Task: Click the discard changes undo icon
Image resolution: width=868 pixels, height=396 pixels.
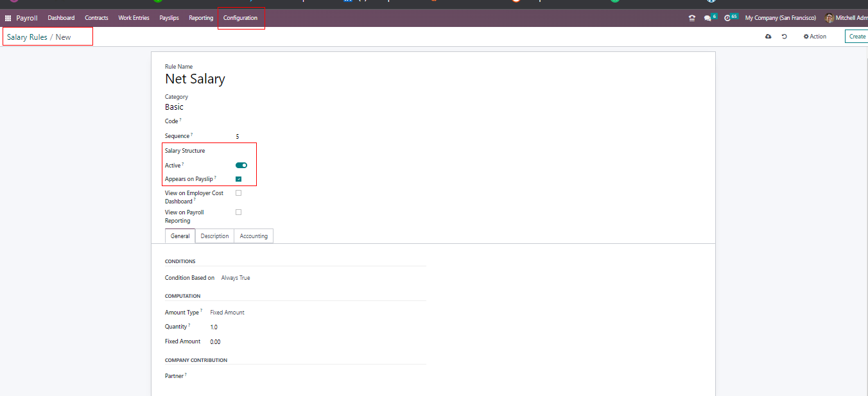Action: tap(784, 37)
